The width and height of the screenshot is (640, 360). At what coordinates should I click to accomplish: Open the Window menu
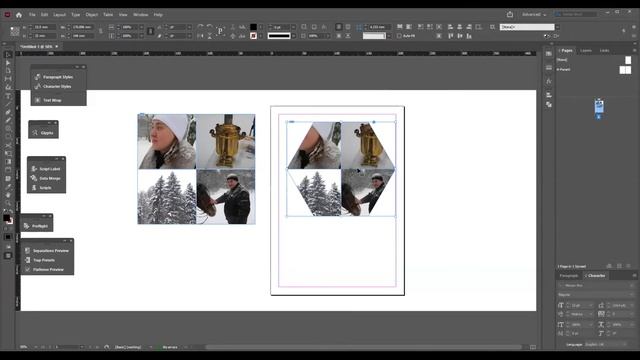[141, 15]
